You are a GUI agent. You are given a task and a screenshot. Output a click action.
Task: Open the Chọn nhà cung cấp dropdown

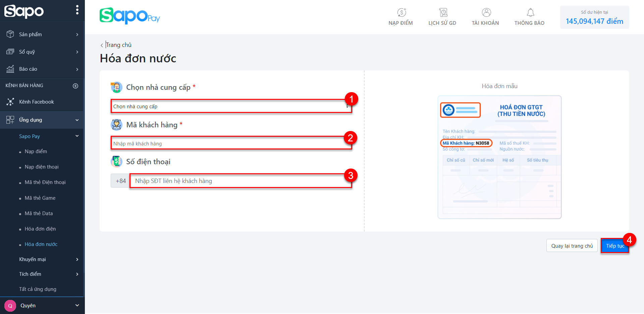pos(231,106)
